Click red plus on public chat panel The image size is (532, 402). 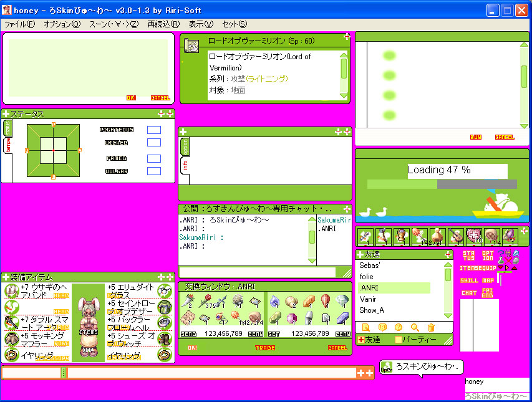point(347,209)
